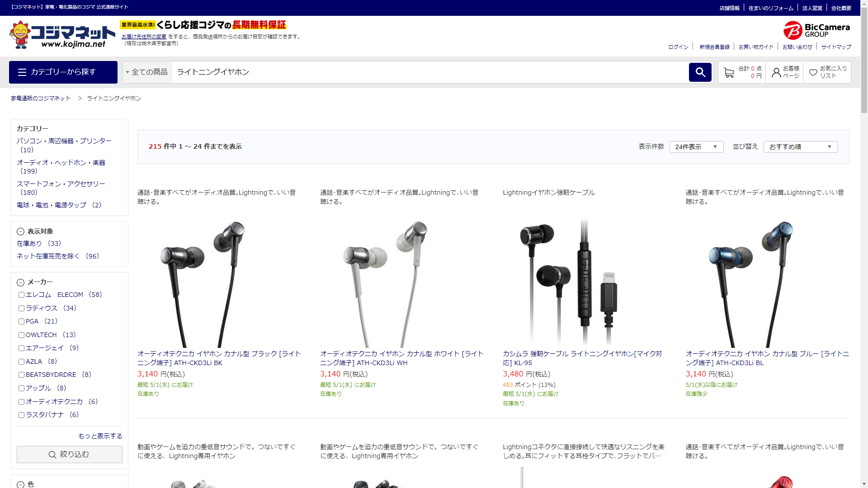Collapse the 表示対象 filter section
This screenshot has height=488, width=868.
[20, 232]
